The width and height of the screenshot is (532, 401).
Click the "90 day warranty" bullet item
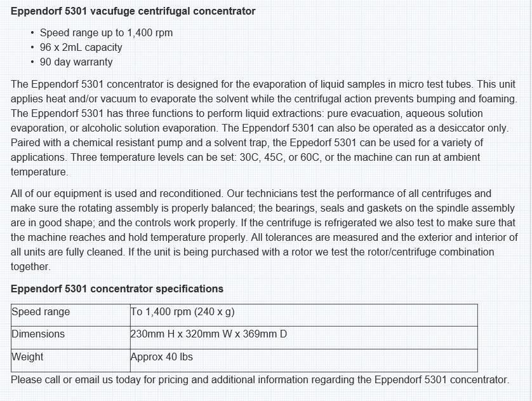click(x=76, y=62)
